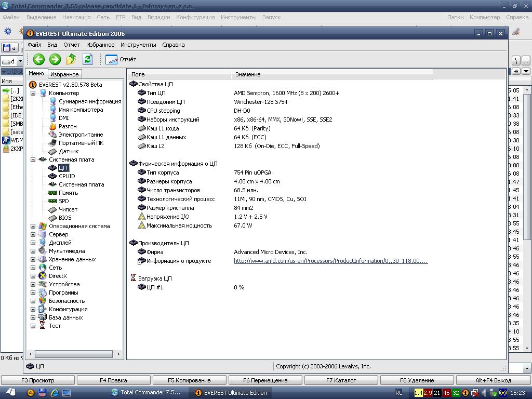This screenshot has width=532, height=399.
Task: Click the Значение column header
Action: point(248,74)
